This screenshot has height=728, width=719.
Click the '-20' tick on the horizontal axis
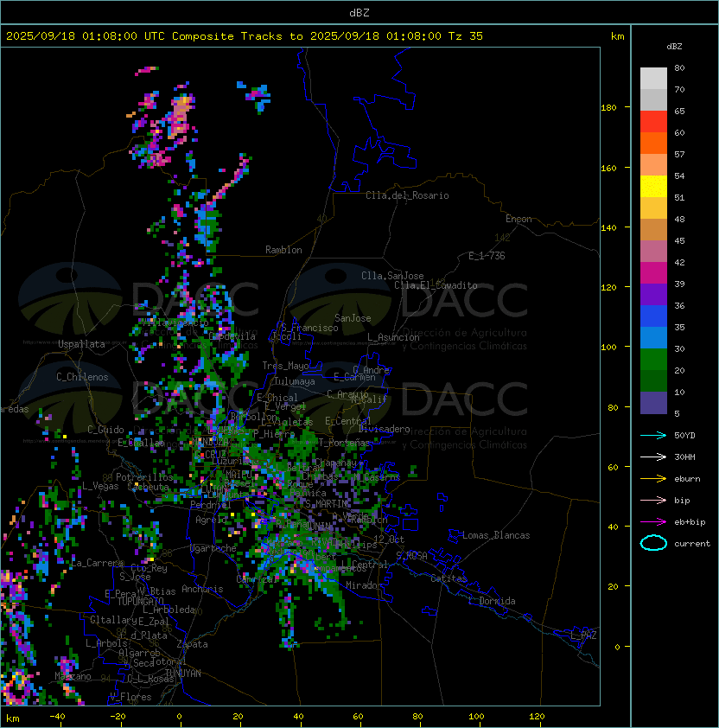118,717
